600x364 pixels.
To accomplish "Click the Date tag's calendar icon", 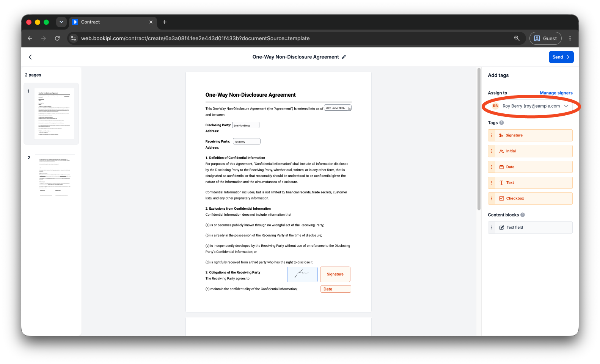I will tap(501, 167).
